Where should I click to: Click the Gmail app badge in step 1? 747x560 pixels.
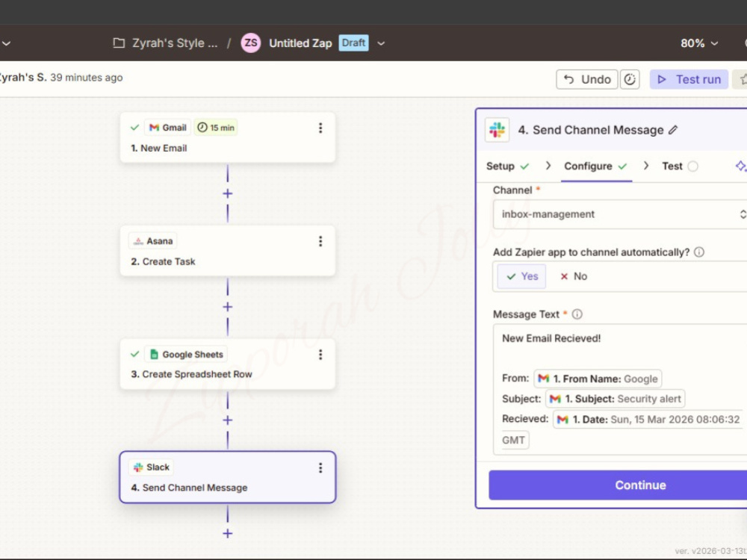(x=167, y=128)
